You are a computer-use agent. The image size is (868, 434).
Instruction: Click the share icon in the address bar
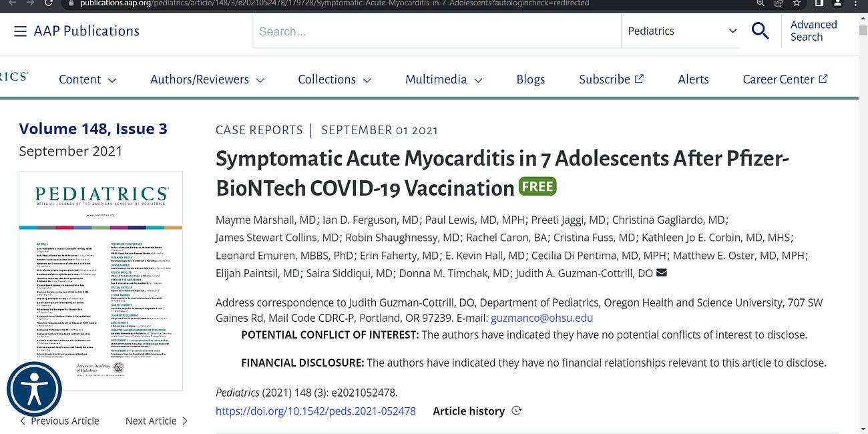click(779, 3)
